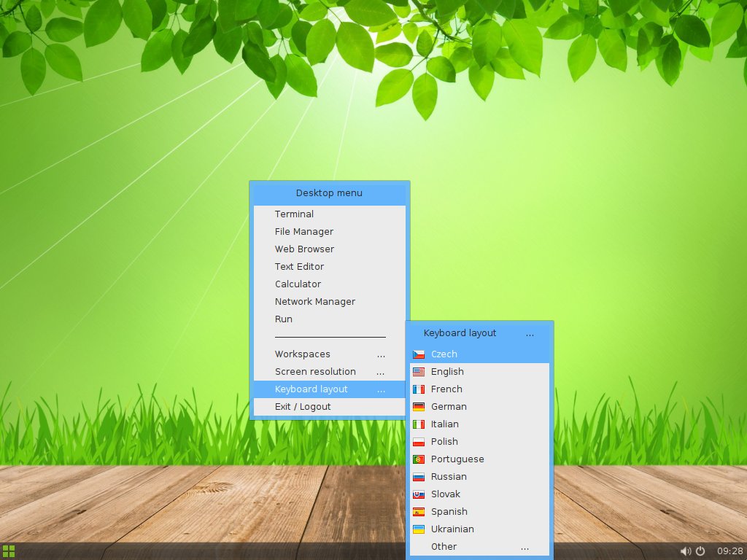Click the English US flag icon
Screen dimensions: 747x560
(419, 372)
